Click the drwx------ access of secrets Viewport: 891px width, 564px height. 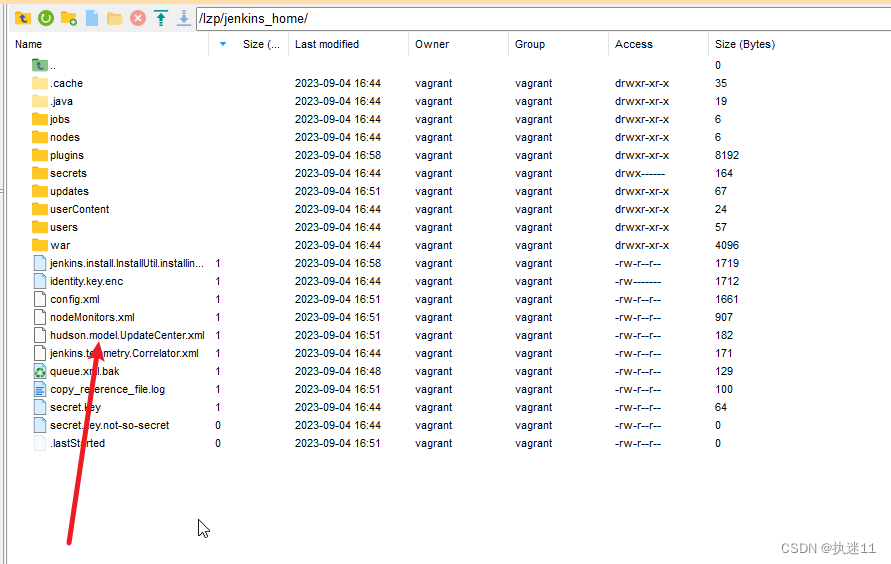[640, 173]
